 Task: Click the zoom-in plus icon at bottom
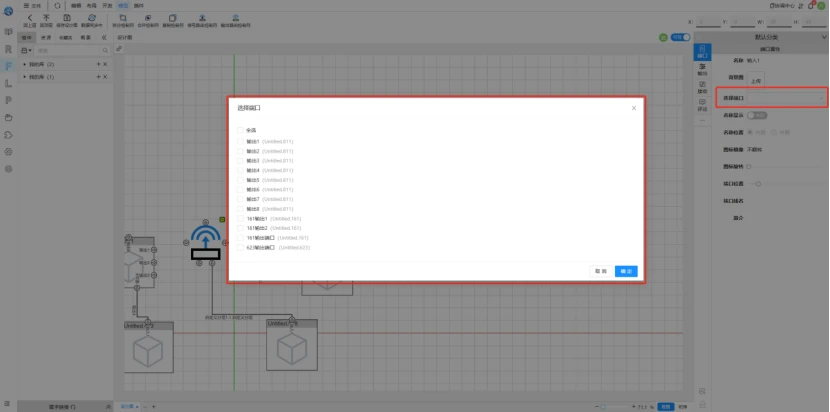coord(634,407)
